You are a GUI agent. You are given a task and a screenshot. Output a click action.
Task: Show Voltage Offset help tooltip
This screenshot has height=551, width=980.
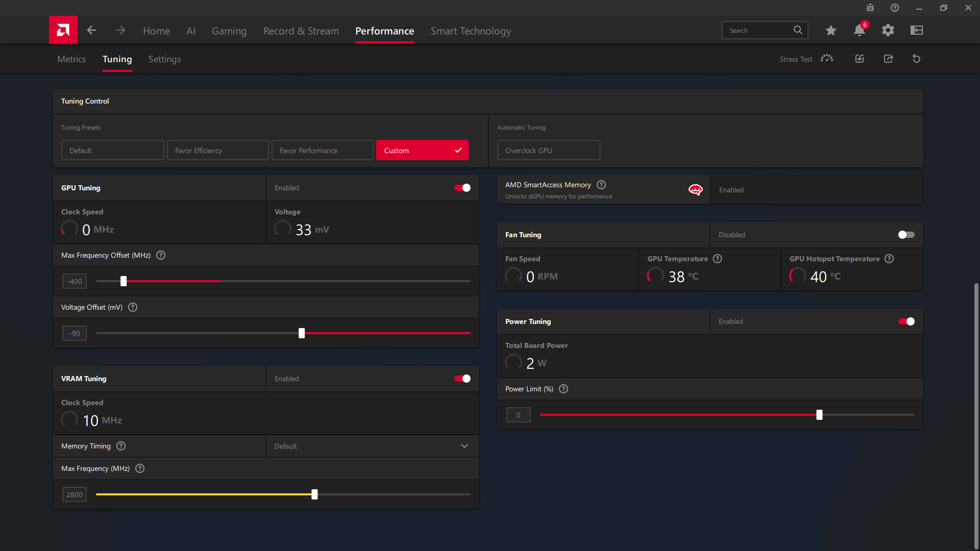[x=133, y=307]
